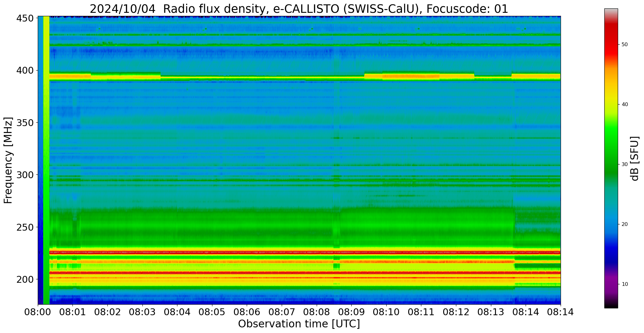Click the vertical dB color scale bar
The height and width of the screenshot is (333, 644).
[611, 158]
